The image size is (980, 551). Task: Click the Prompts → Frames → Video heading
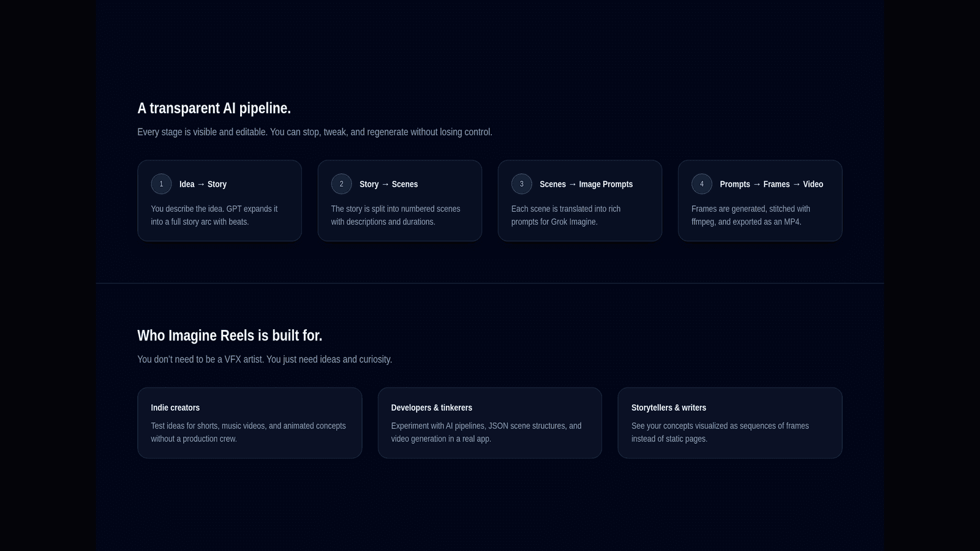click(771, 184)
